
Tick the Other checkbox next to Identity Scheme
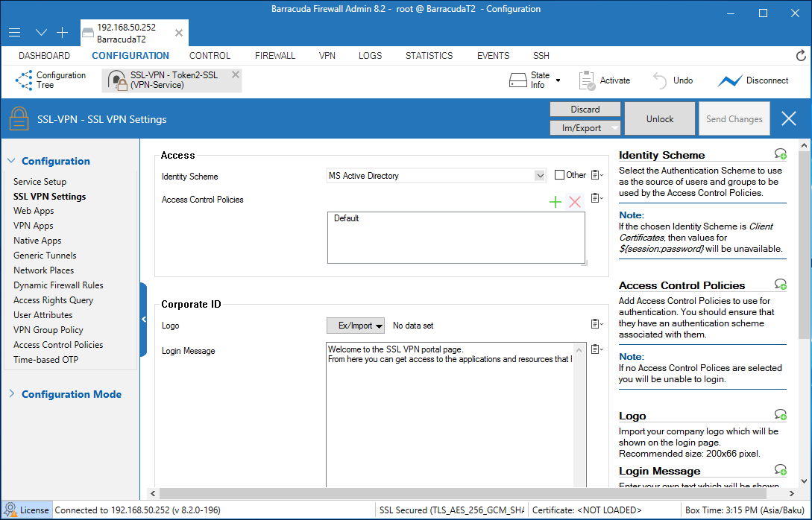[x=559, y=175]
